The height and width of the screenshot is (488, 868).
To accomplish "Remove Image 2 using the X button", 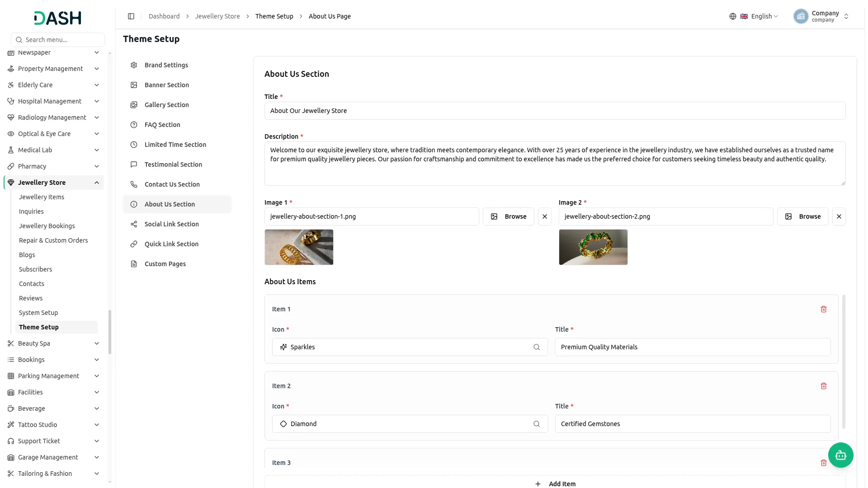I will point(839,216).
